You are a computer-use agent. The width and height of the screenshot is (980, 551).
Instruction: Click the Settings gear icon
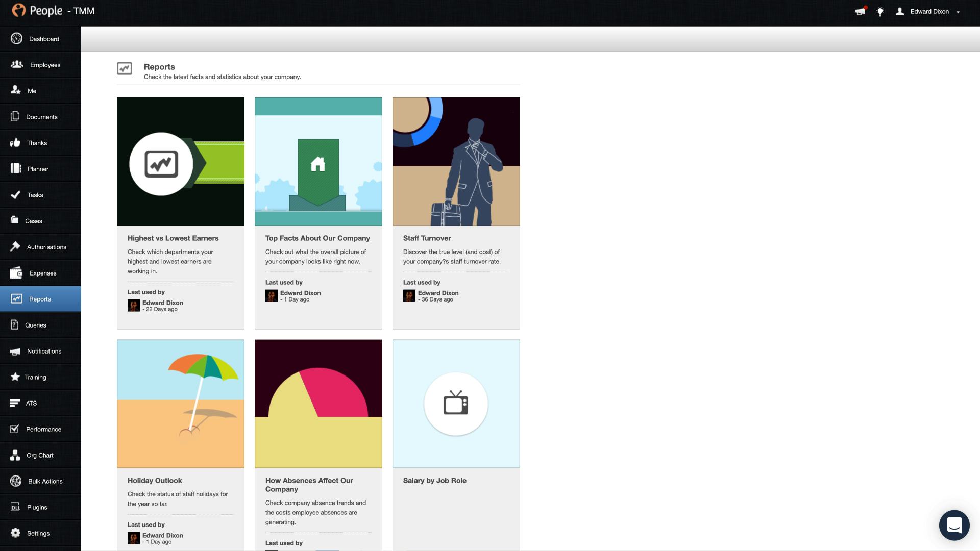(16, 533)
